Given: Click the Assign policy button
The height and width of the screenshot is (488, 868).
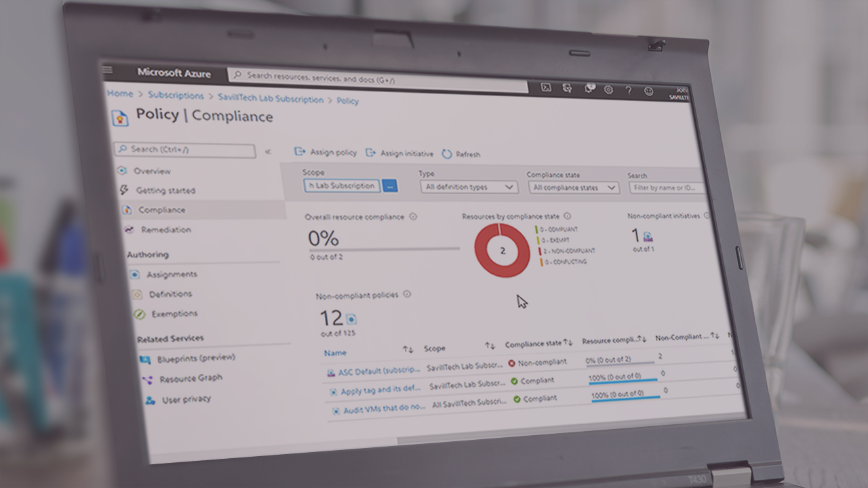Looking at the screenshot, I should [326, 152].
